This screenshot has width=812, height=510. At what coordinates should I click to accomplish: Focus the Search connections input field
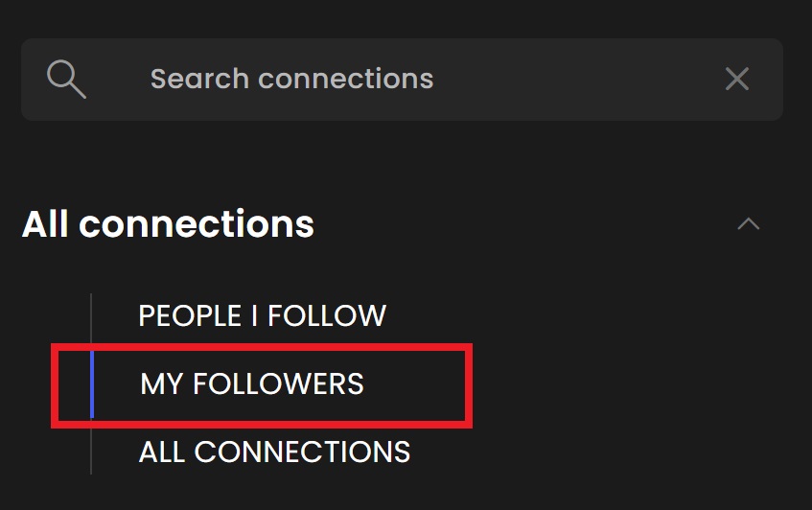(x=402, y=80)
